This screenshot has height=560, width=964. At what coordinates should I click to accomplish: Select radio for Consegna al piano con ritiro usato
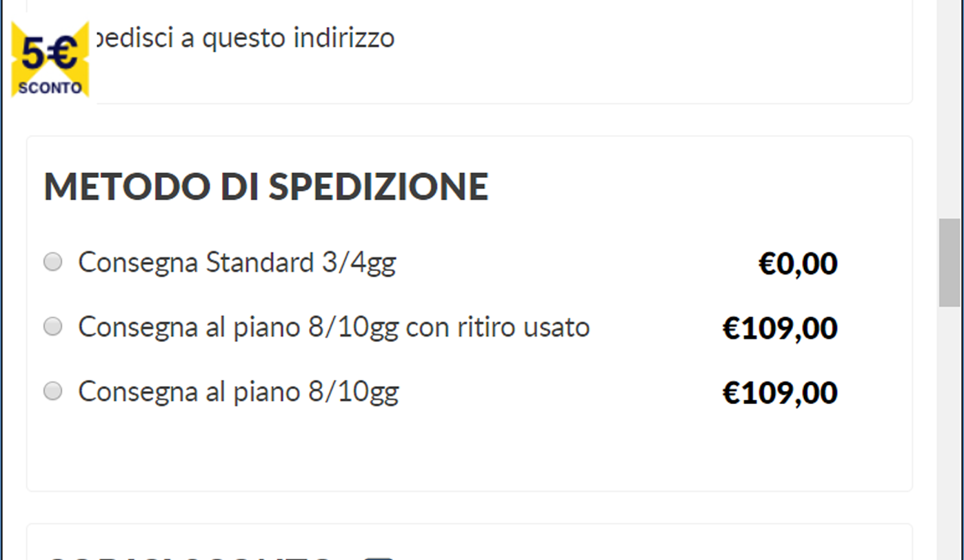coord(53,327)
